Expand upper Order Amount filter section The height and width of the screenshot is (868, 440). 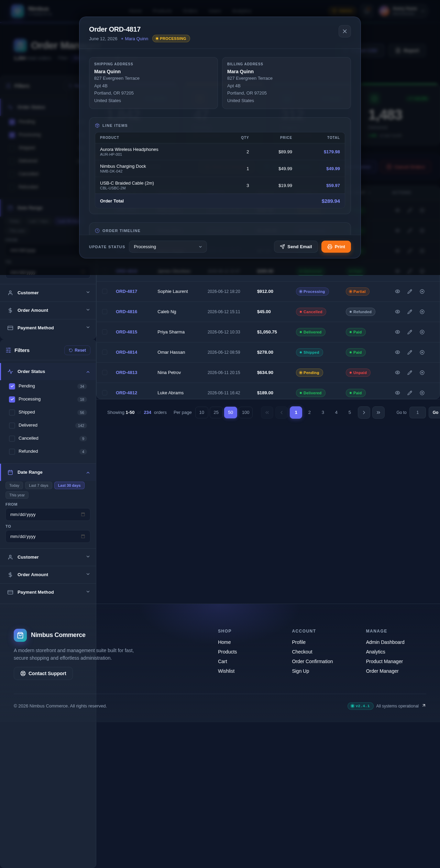click(48, 310)
